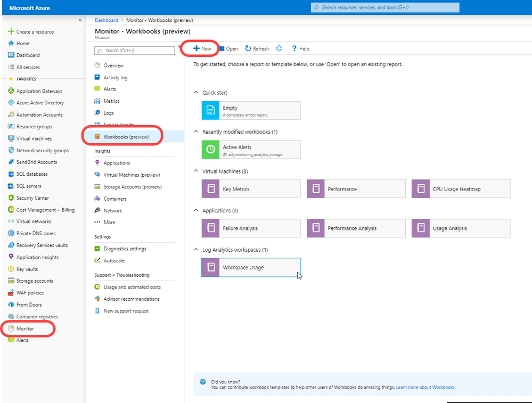Screen dimensions: 532x403
Task: Click the Create a resource plus icon
Action: point(11,31)
